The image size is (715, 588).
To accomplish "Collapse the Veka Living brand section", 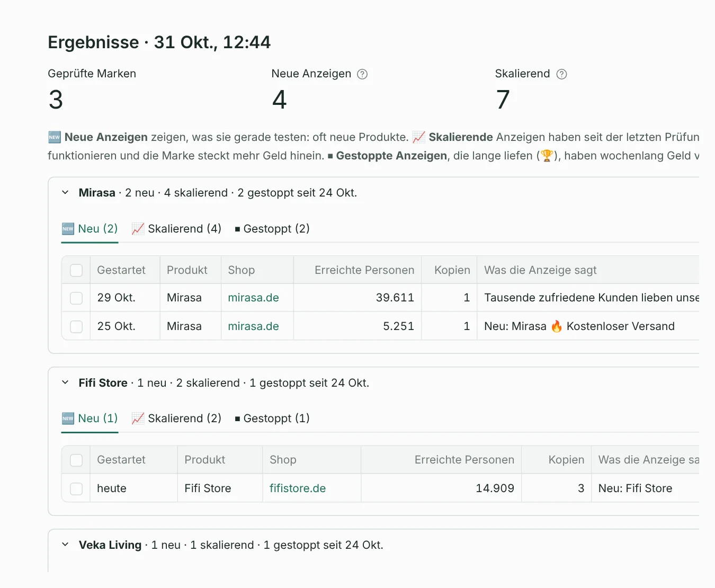I will click(65, 545).
